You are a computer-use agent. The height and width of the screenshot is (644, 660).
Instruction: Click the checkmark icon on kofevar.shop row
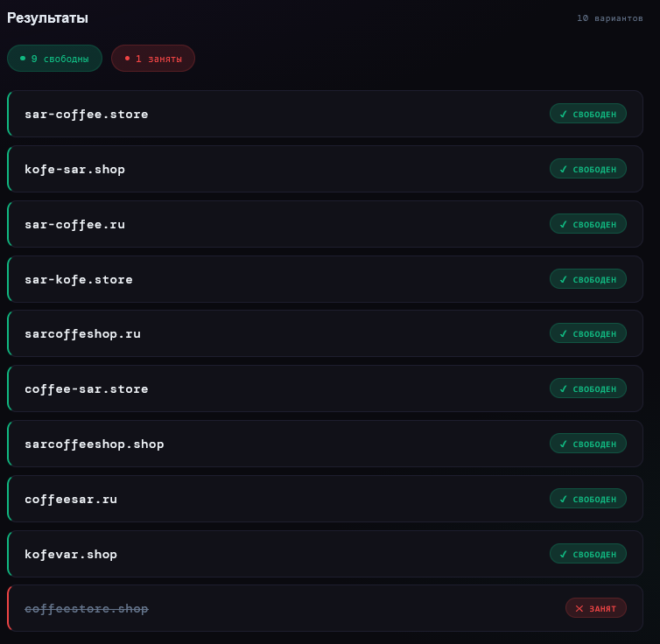click(564, 554)
